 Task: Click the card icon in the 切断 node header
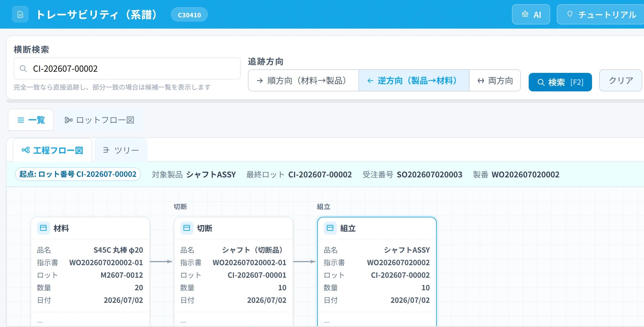pos(187,228)
